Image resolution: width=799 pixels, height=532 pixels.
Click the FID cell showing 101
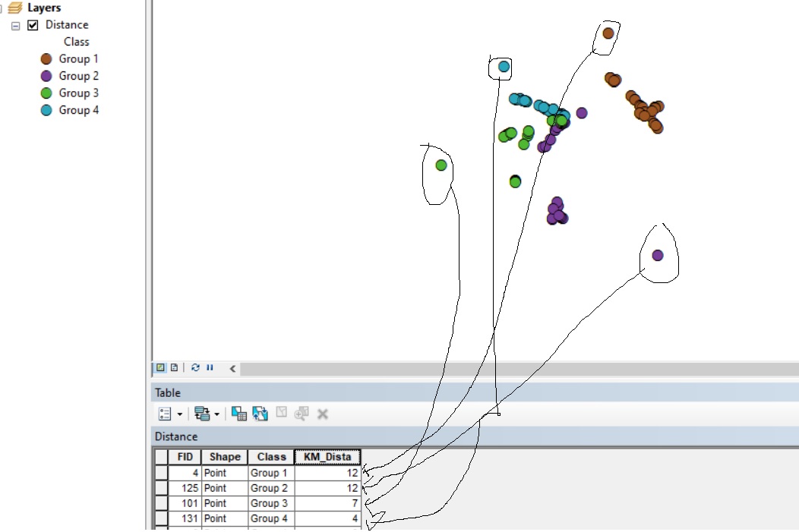click(185, 503)
